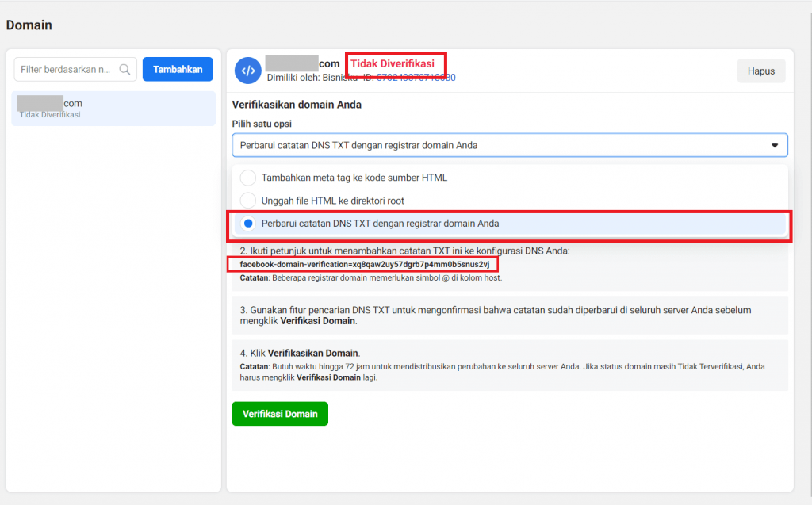Click the Verifikasikan domain Anda heading
The width and height of the screenshot is (812, 505).
pos(297,105)
